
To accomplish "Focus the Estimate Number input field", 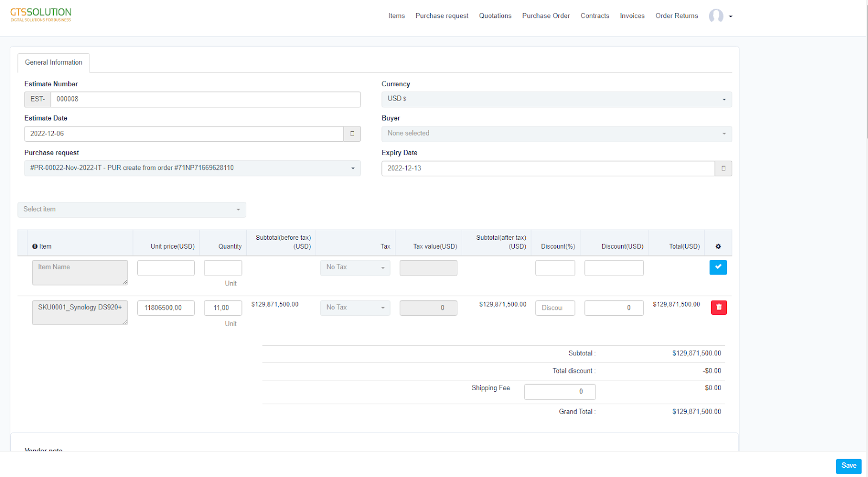I will 205,99.
